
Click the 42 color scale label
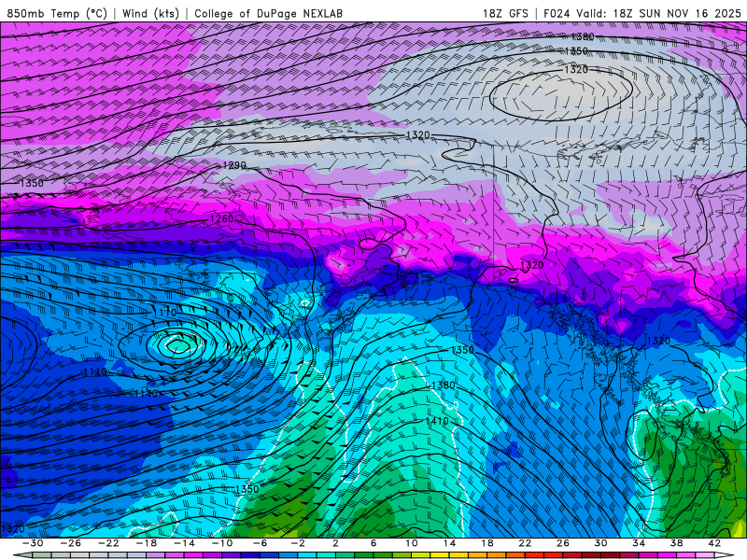pos(714,543)
